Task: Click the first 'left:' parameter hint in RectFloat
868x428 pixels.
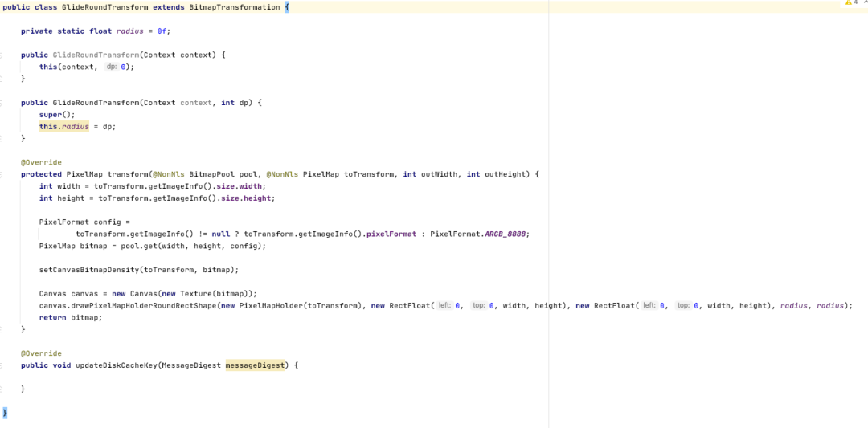Action: (444, 305)
